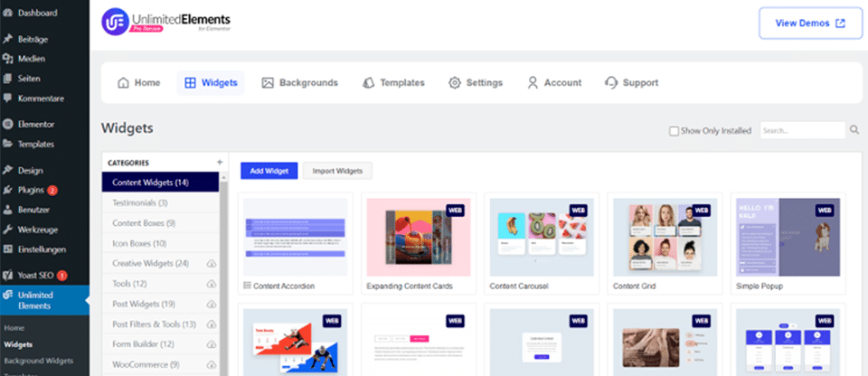
Task: Click the Add Widget button
Action: [x=269, y=171]
